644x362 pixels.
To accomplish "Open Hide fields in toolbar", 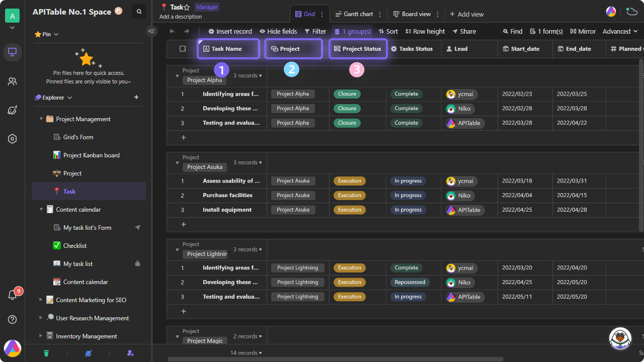I will (278, 31).
